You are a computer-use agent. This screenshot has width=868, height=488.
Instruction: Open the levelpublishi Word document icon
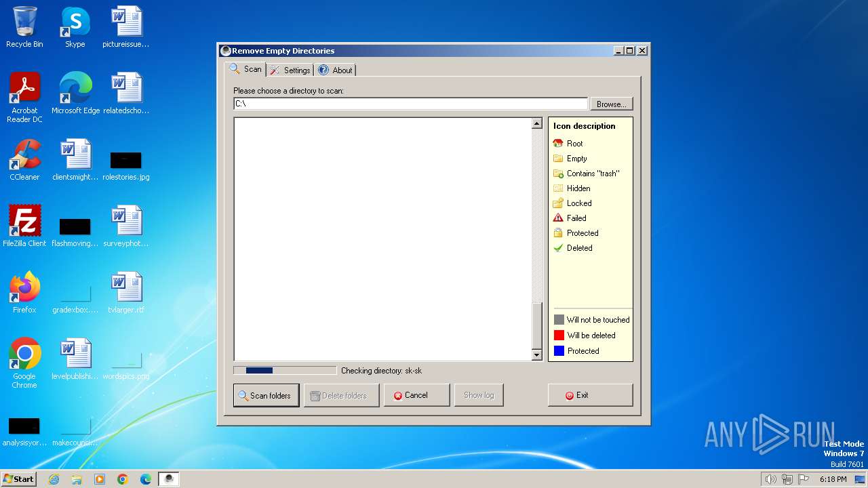pos(75,359)
